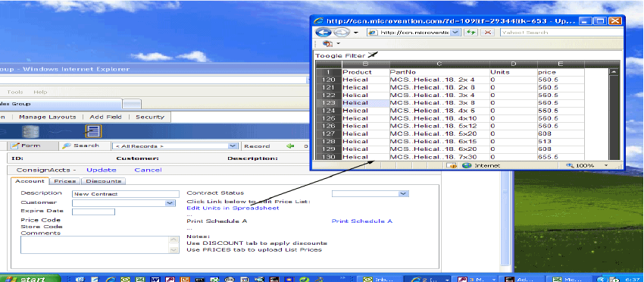Image resolution: width=644 pixels, height=282 pixels.
Task: Click the highlighted form layout icon
Action: click(x=93, y=131)
